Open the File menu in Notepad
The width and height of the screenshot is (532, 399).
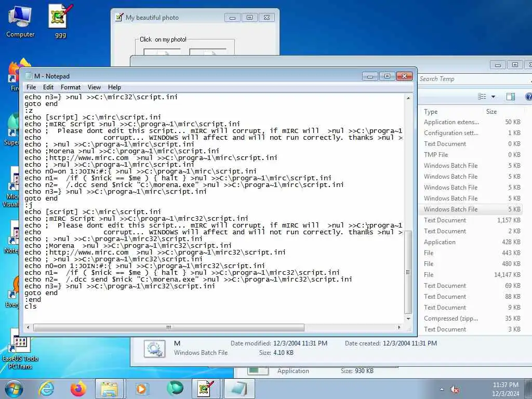pos(31,87)
